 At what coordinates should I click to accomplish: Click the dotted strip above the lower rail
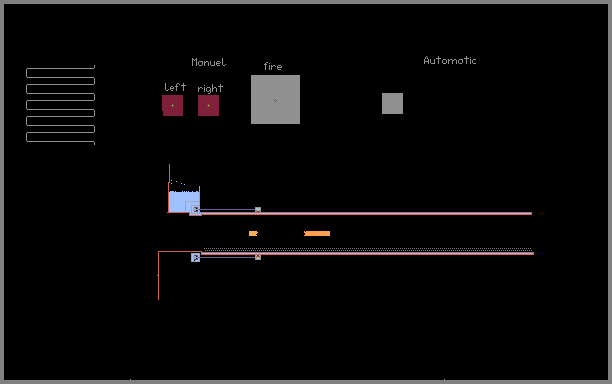click(368, 249)
